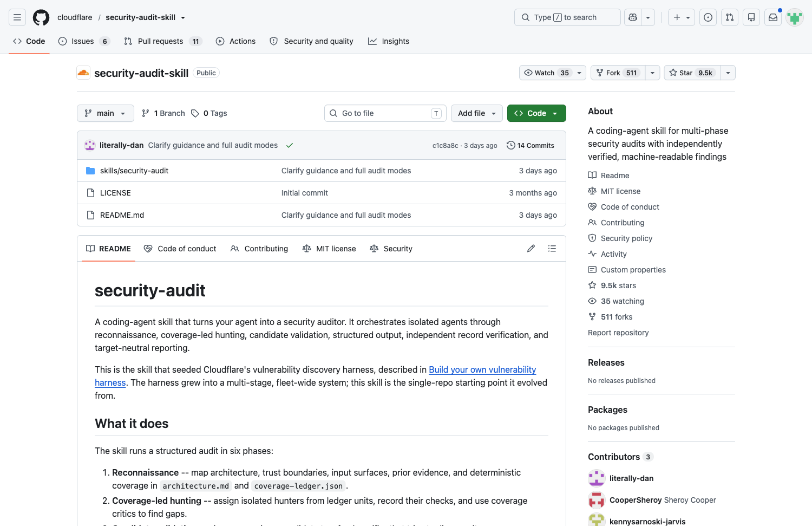812x526 pixels.
Task: Open the README.md file
Action: [122, 215]
